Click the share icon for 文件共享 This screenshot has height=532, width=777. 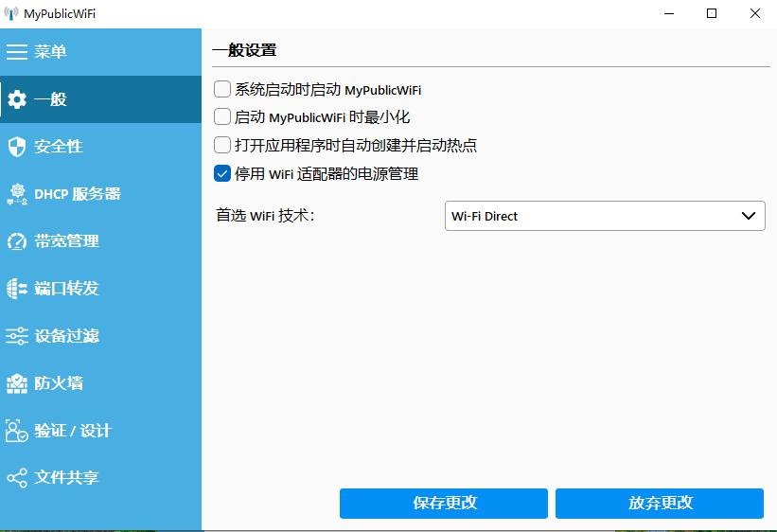[17, 478]
